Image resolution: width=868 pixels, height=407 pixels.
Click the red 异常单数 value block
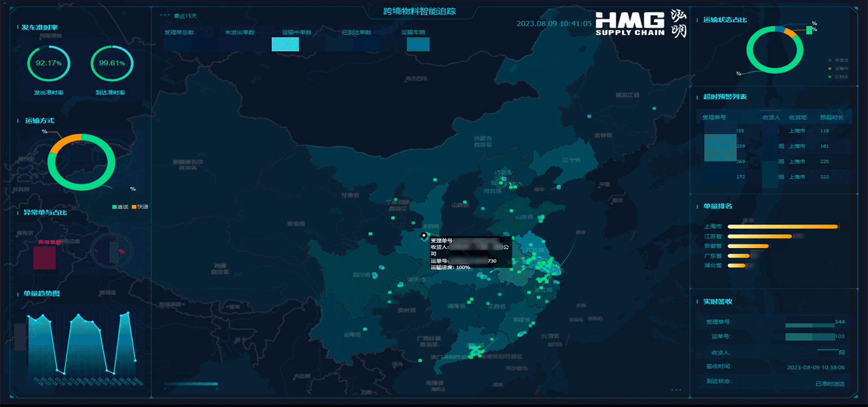(44, 258)
